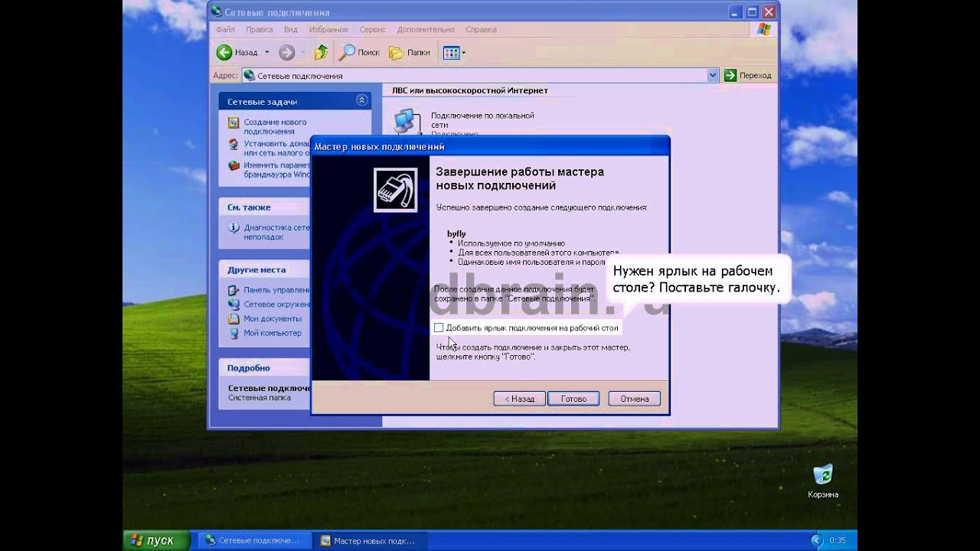980x551 pixels.
Task: Click the network diagnostics info icon
Action: click(234, 227)
